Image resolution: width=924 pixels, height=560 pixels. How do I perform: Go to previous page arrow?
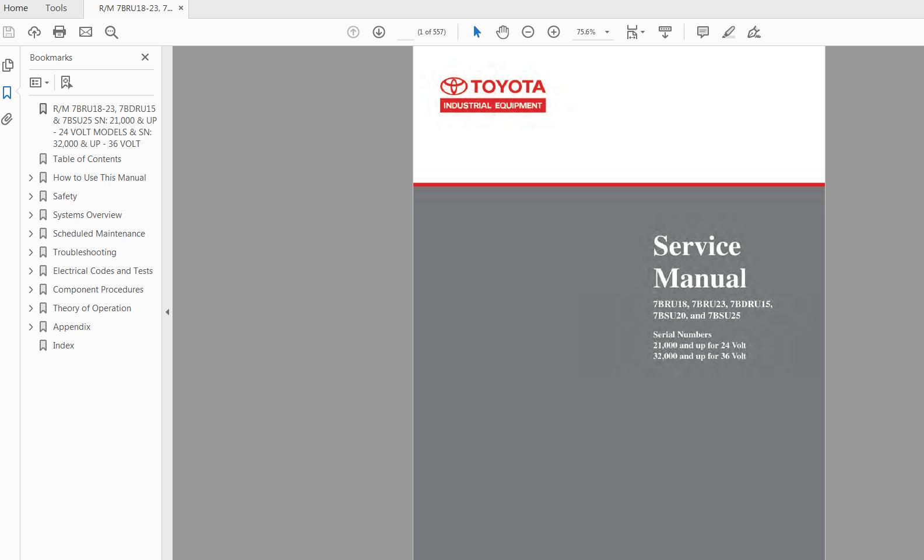click(353, 32)
